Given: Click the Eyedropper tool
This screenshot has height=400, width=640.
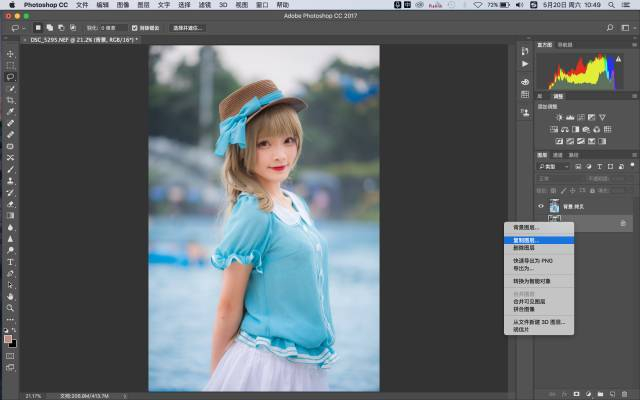Looking at the screenshot, I should coord(10,111).
